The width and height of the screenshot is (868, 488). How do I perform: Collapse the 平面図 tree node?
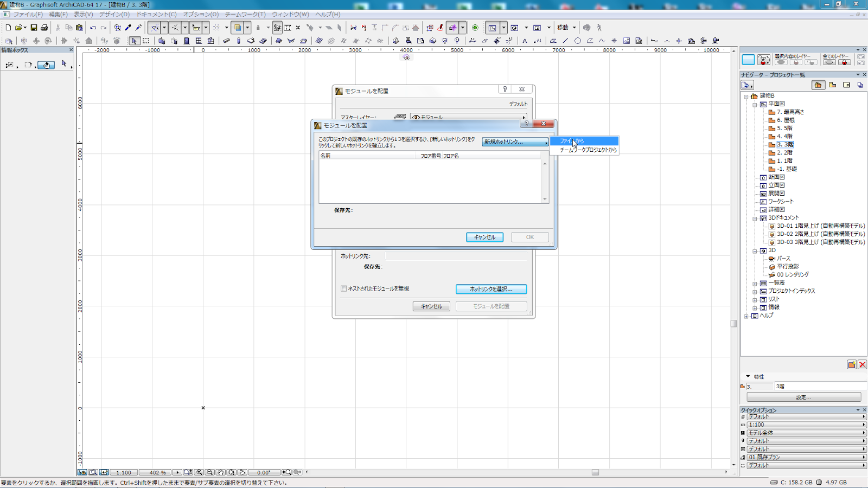pos(755,104)
